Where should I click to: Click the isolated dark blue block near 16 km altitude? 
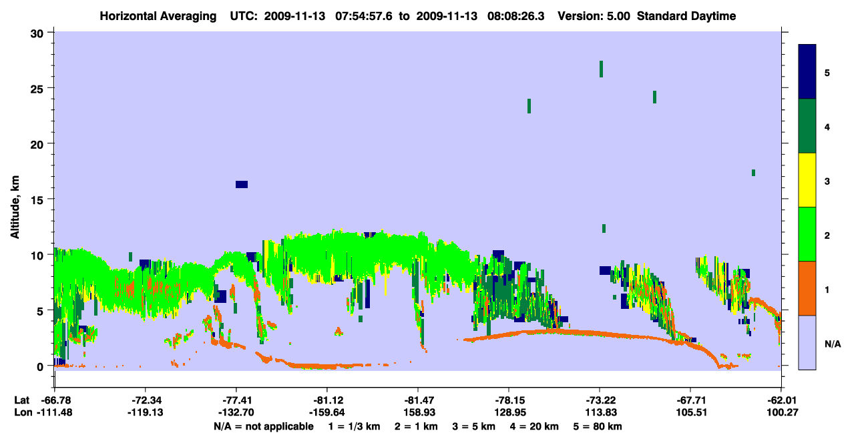pos(242,184)
